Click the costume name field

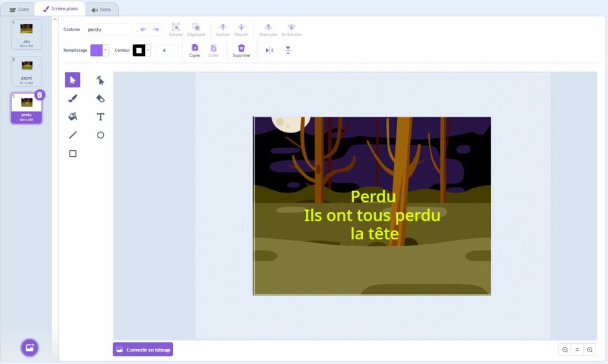(x=107, y=29)
